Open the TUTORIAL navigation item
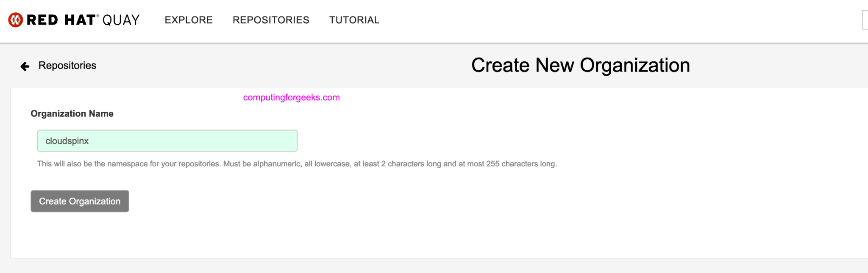The height and width of the screenshot is (273, 868). [354, 20]
